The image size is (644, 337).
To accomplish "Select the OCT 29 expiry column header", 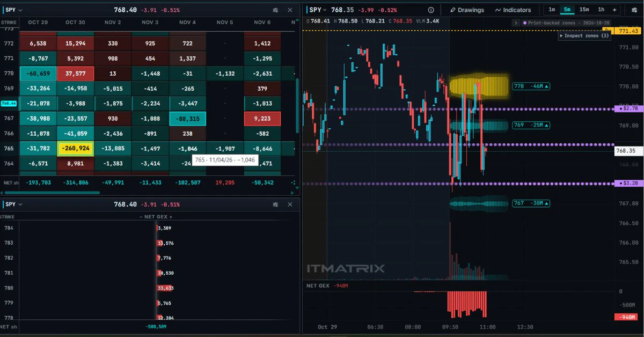I will point(38,22).
